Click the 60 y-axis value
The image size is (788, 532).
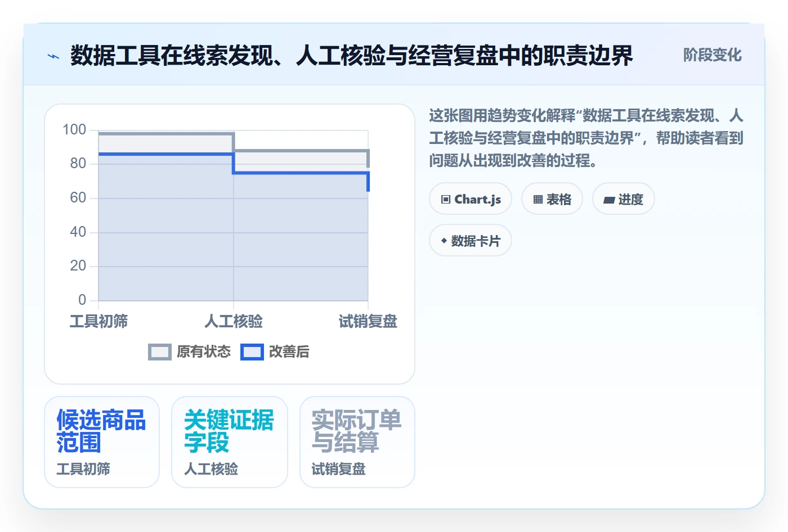click(78, 198)
